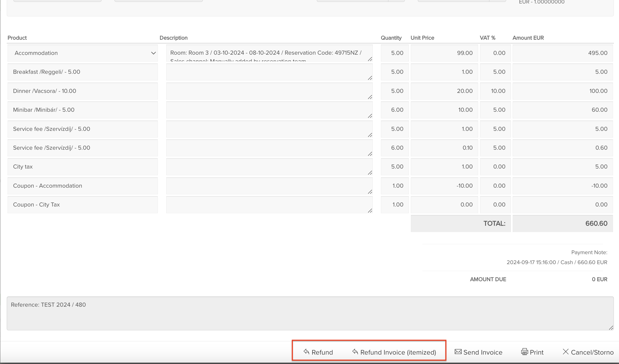Click the Breakfast /Reggeli/ description box
619x364 pixels.
pyautogui.click(x=269, y=72)
